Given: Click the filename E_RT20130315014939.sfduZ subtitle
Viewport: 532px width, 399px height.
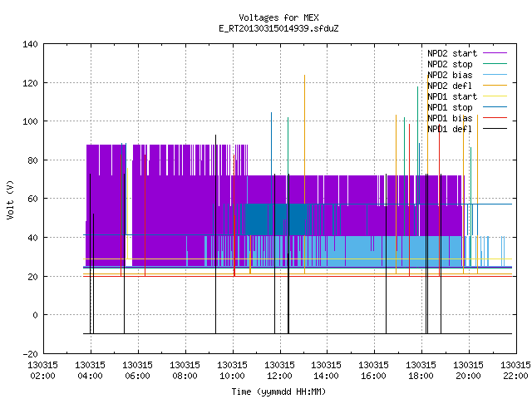Looking at the screenshot, I should pyautogui.click(x=278, y=28).
